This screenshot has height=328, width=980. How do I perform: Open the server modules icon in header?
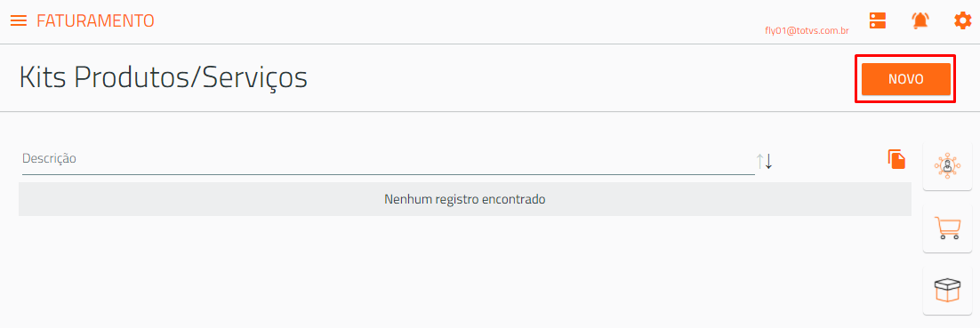coord(878,20)
